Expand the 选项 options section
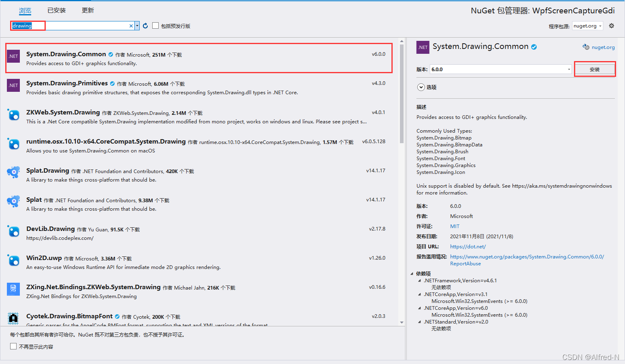Screen dimensions: 625x364 421,87
